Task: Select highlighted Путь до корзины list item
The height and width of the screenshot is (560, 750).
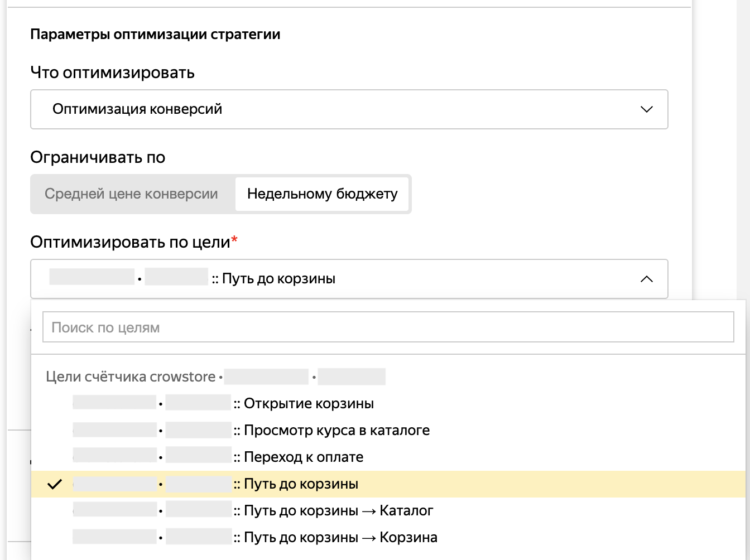Action: click(301, 484)
